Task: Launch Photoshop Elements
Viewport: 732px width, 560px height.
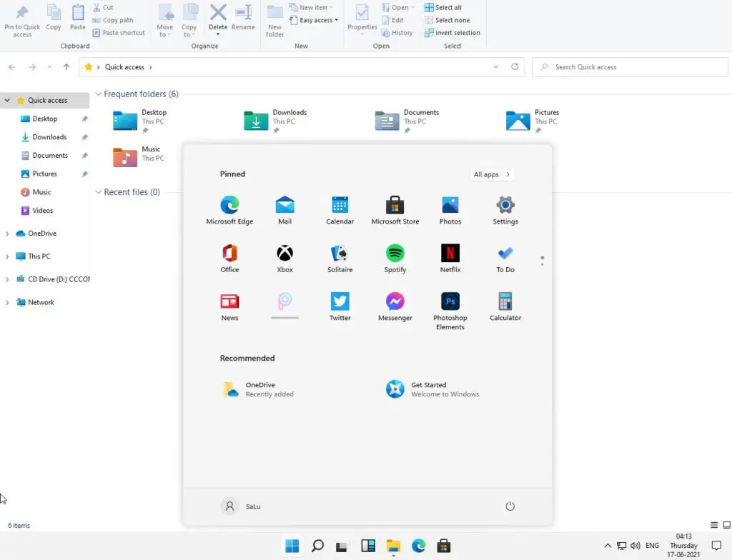Action: [x=450, y=311]
